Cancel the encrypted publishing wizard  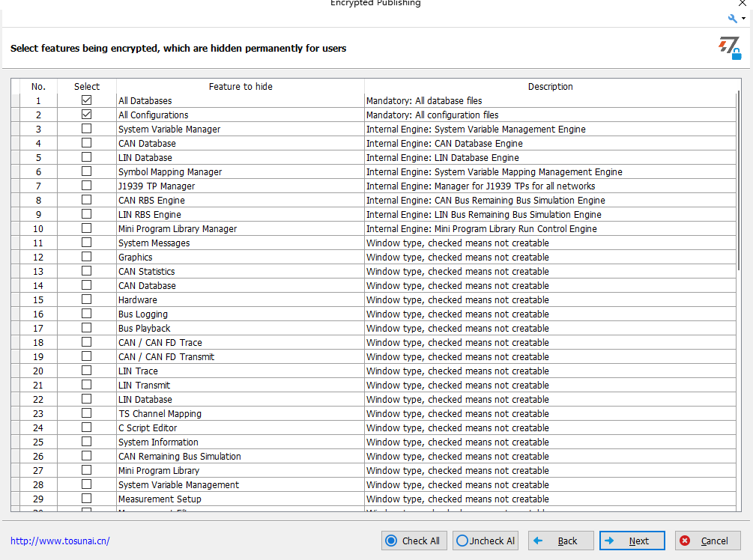(707, 541)
